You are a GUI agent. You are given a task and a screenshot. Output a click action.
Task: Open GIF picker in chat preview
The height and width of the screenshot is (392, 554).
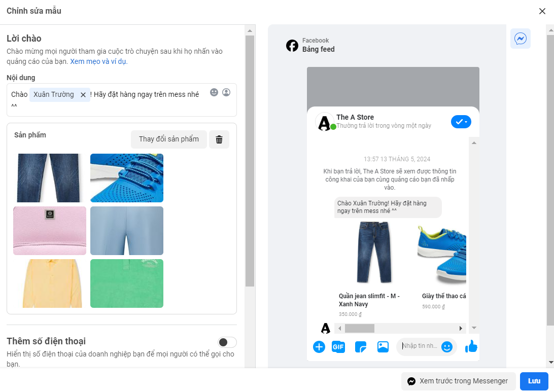[x=338, y=347]
